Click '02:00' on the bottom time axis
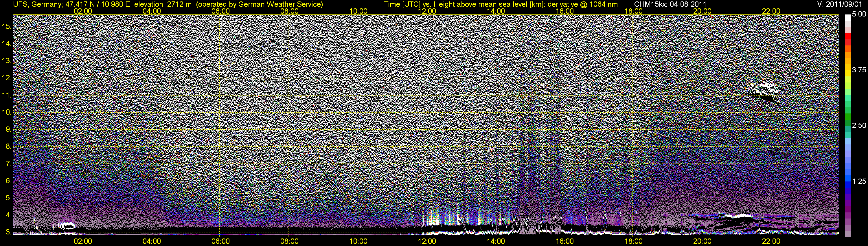This screenshot has height=246, width=868. (x=82, y=241)
